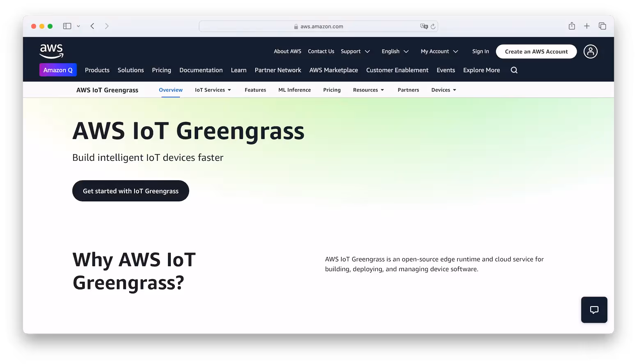
Task: Click the AWS logo
Action: coord(51,51)
